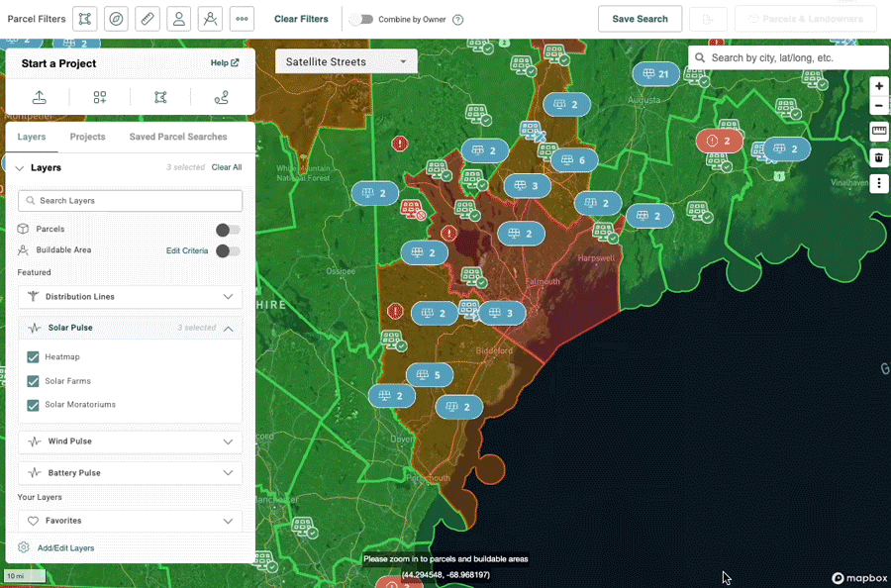Click the Your Layers section label

40,497
